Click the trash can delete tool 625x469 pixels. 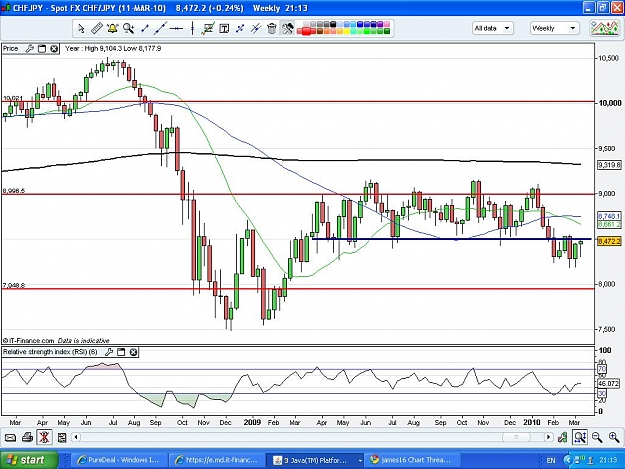click(x=271, y=28)
